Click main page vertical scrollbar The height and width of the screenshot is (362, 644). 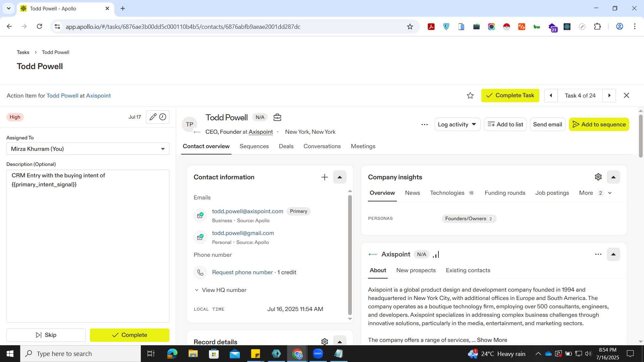[641, 136]
